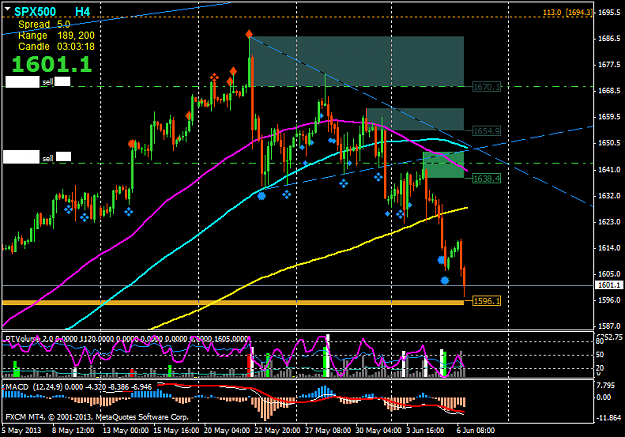Click the Candle 03:03:18 countdown
Image resolution: width=625 pixels, height=437 pixels.
pyautogui.click(x=56, y=47)
